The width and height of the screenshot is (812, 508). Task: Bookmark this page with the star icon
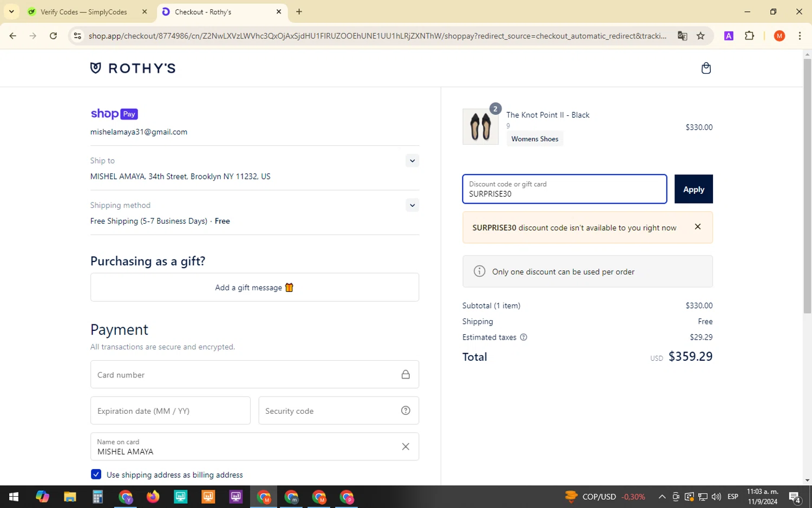click(700, 36)
